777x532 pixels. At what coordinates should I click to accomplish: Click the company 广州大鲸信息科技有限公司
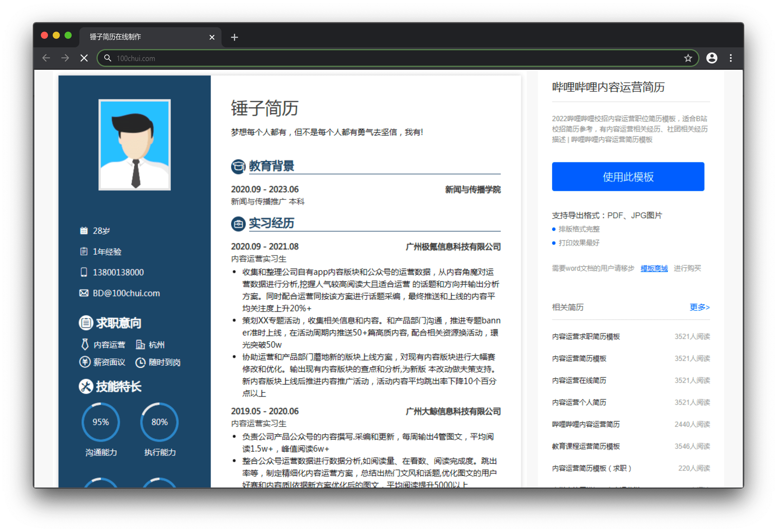453,411
